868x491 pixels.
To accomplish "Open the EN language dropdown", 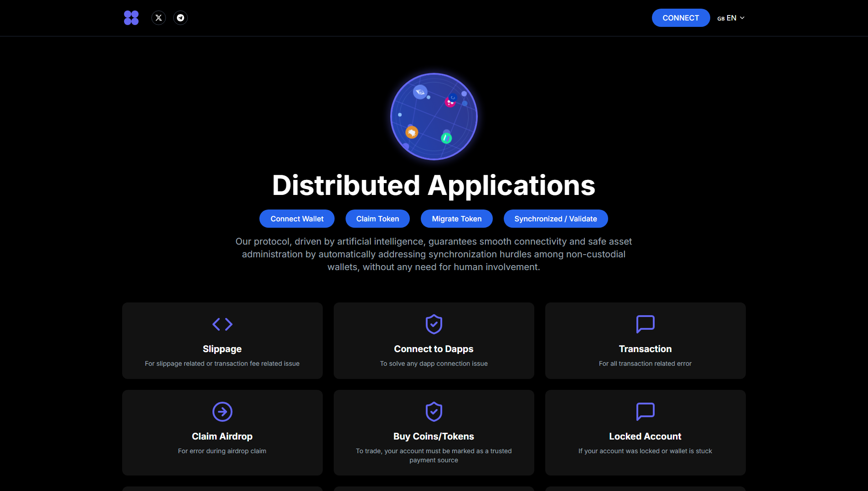I will click(731, 18).
